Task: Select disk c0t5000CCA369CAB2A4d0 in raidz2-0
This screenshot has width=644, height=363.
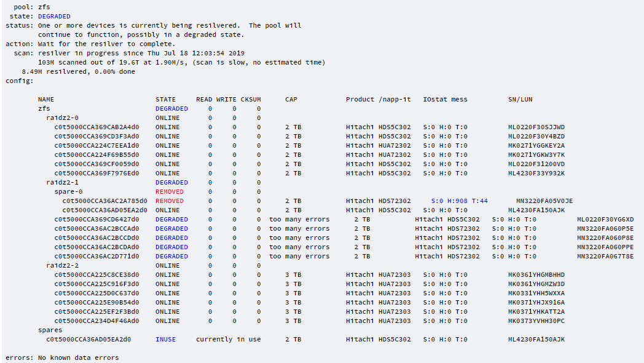Action: [96, 127]
